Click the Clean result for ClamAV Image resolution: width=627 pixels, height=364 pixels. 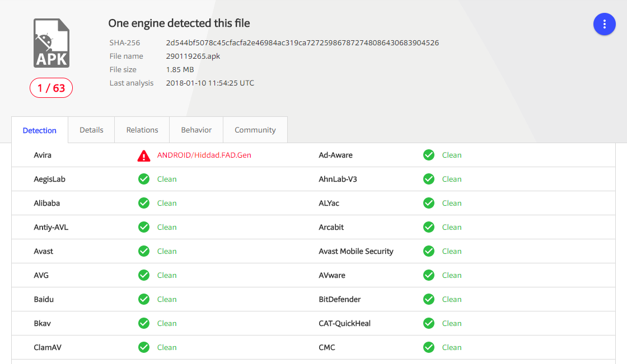coord(167,347)
